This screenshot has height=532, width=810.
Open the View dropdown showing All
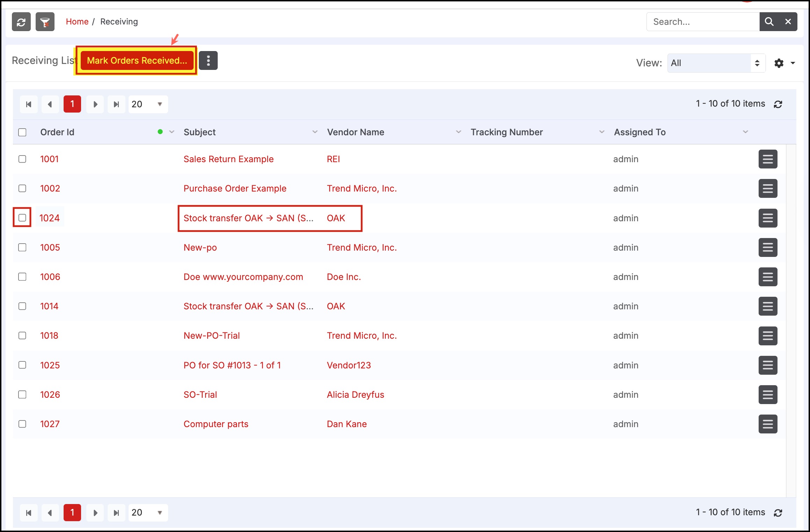[x=716, y=63]
